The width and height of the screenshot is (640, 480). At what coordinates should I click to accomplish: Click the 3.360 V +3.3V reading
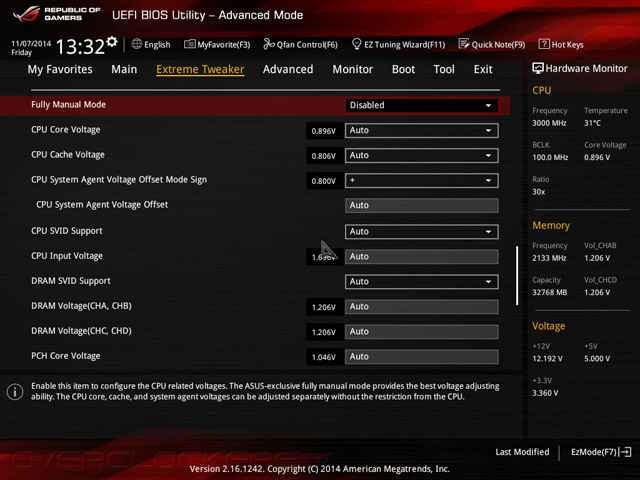click(x=545, y=393)
